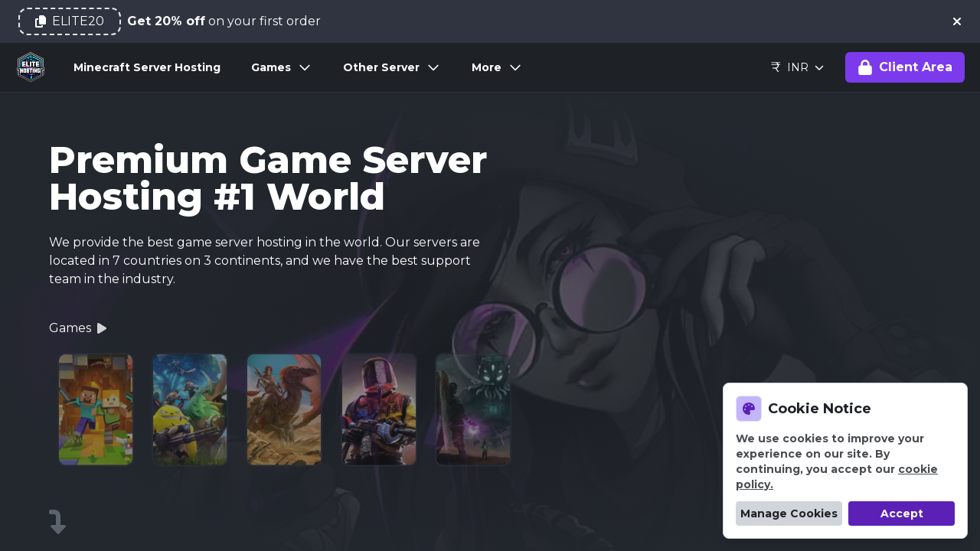Screen dimensions: 980x551
Task: Dismiss the promo banner with the X
Action: (957, 21)
